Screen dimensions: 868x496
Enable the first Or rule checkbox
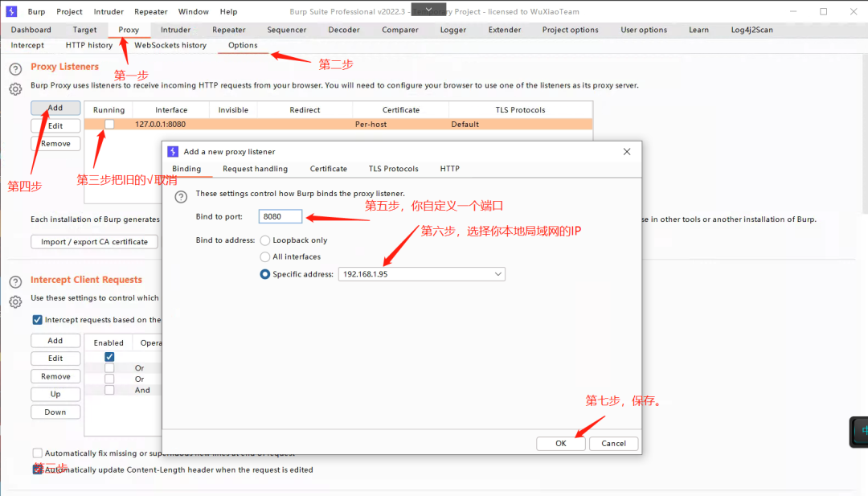(109, 368)
